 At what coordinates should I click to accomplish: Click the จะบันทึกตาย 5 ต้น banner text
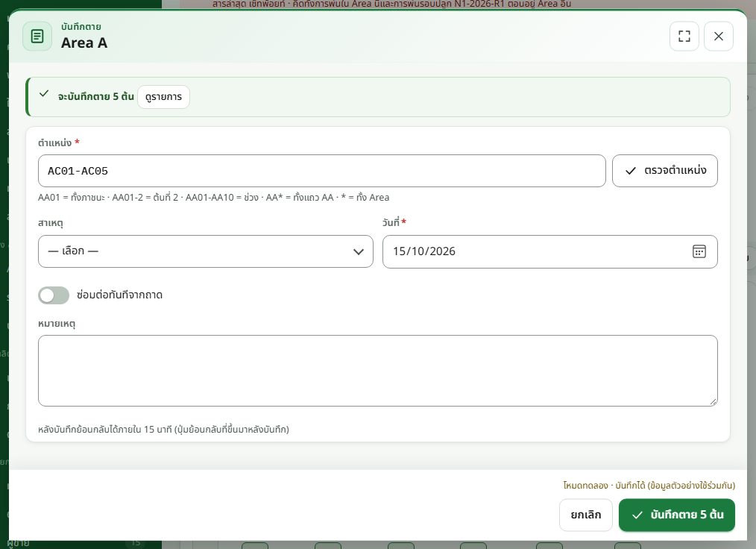click(x=96, y=96)
